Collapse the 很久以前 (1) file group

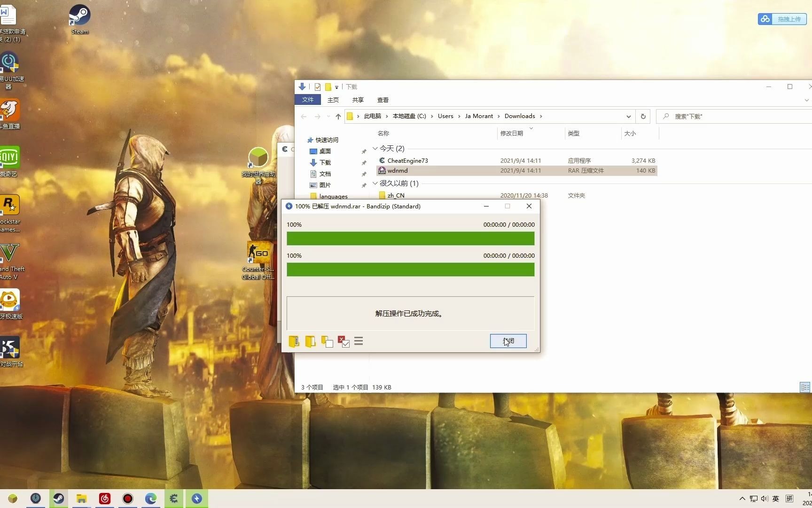click(x=375, y=183)
